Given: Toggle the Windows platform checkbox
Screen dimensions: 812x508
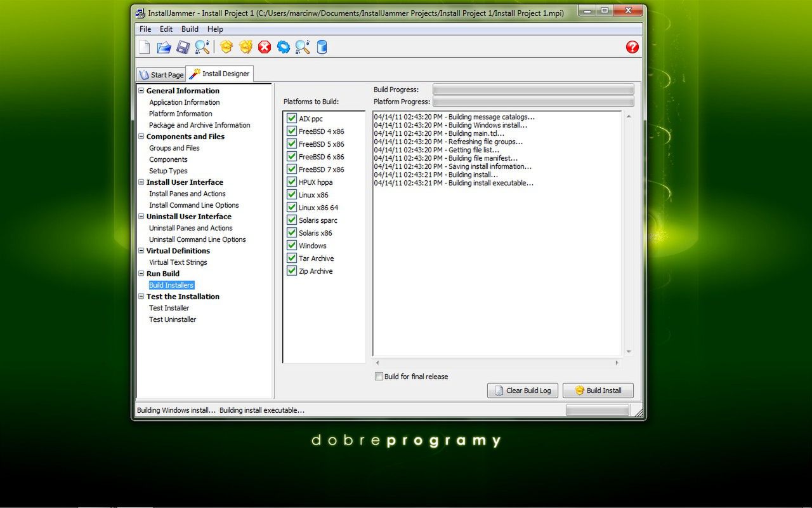Looking at the screenshot, I should (x=292, y=245).
